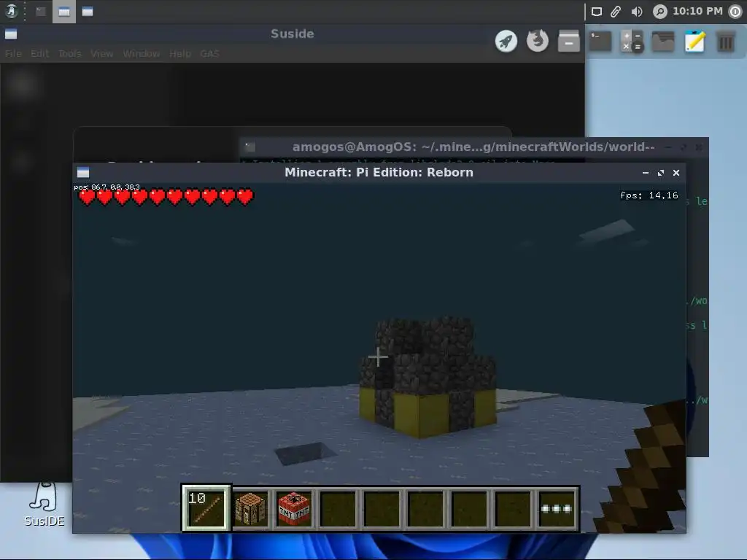Select the sticks hotbar slot
The image size is (747, 560).
tap(206, 507)
